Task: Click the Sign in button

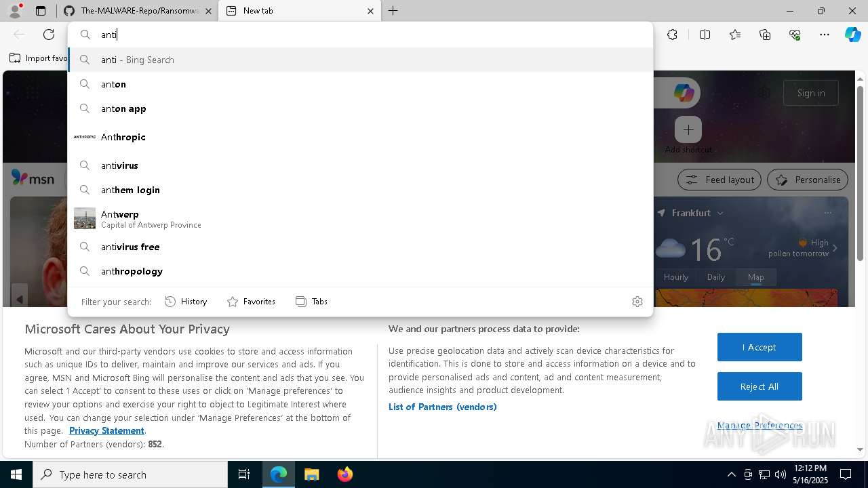Action: pyautogui.click(x=811, y=93)
